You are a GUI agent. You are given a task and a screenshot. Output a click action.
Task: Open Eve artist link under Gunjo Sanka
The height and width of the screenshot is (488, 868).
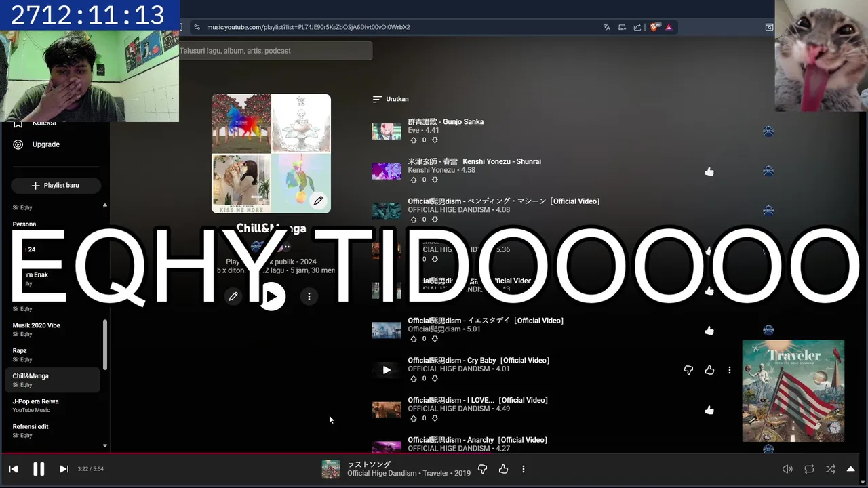(x=414, y=130)
